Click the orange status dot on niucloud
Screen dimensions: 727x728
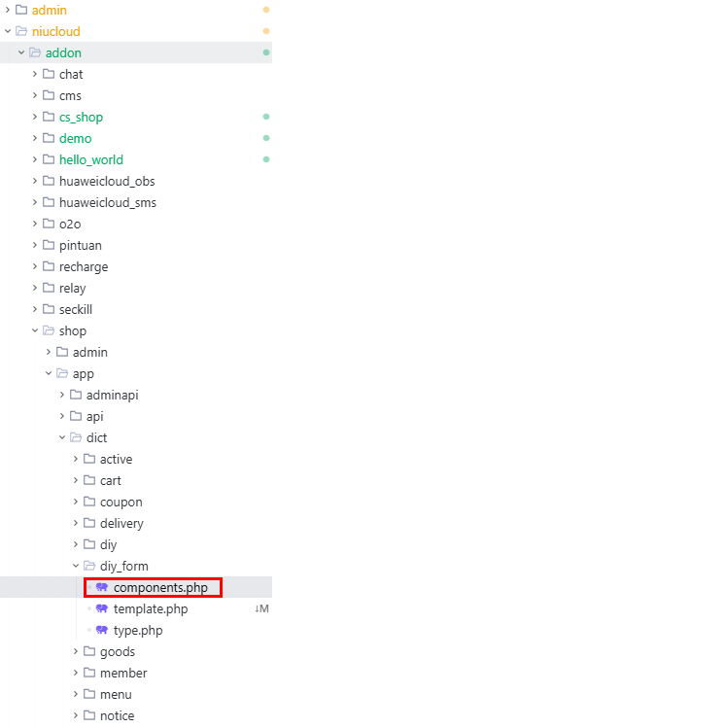pos(266,31)
